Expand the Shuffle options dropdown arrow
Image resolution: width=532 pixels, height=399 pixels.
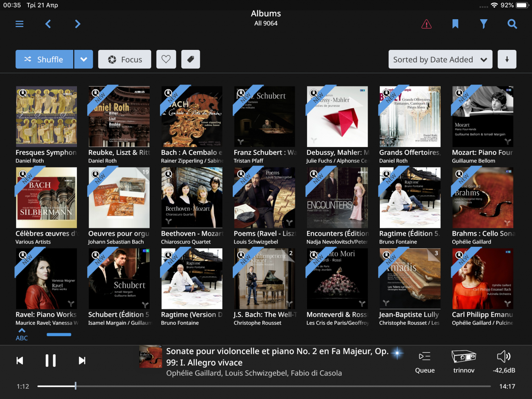[84, 59]
